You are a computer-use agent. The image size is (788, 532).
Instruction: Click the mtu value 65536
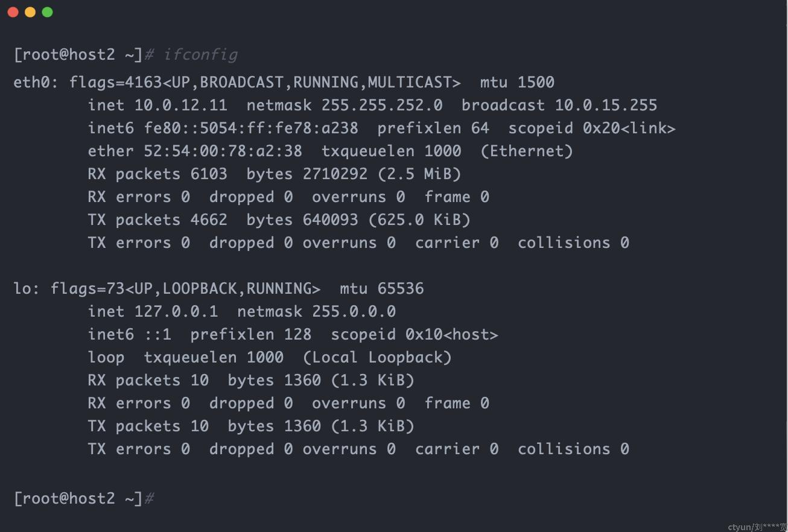(x=401, y=288)
